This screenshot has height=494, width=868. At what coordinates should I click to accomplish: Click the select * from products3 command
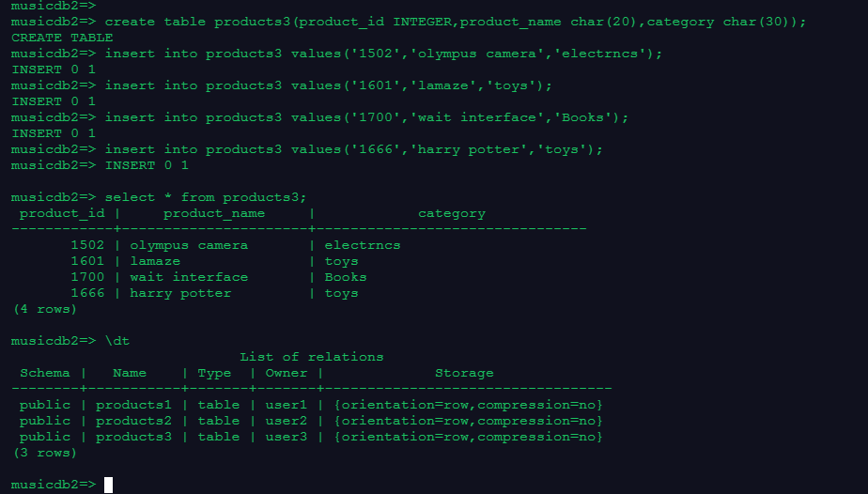pyautogui.click(x=206, y=197)
